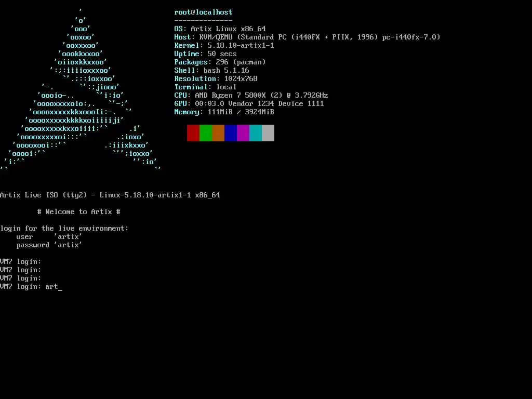Click the '# Welcome to Artix #' text

coord(79,212)
